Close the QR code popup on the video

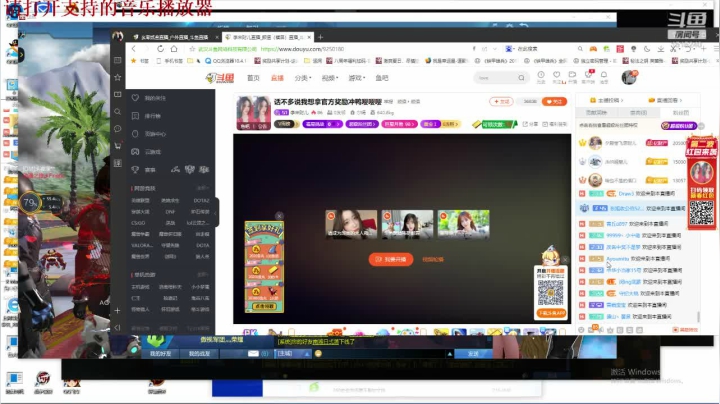565,260
